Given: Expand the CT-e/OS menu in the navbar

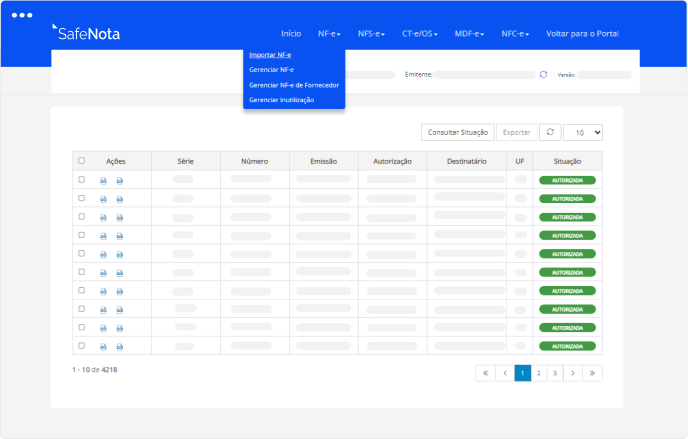Looking at the screenshot, I should pyautogui.click(x=420, y=34).
